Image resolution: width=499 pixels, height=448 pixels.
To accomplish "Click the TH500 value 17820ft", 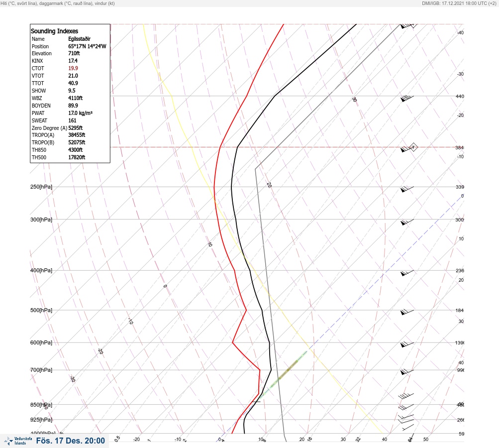I will [77, 157].
